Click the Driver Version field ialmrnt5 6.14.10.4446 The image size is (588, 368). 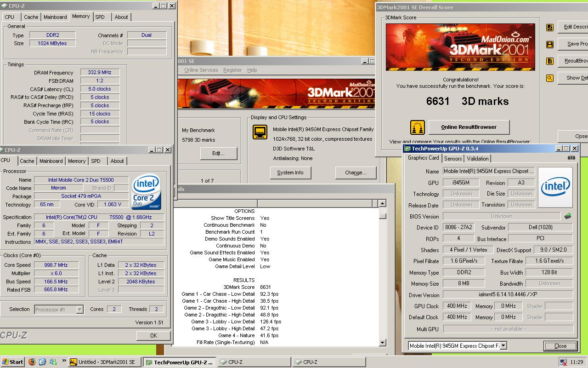coord(508,295)
